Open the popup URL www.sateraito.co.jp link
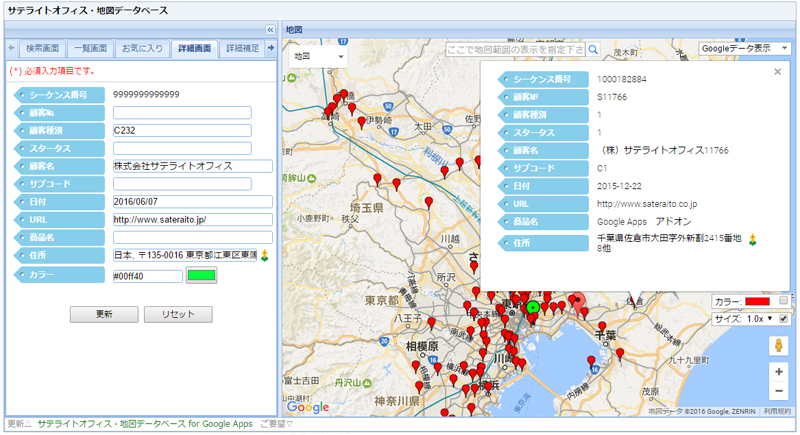 [647, 204]
